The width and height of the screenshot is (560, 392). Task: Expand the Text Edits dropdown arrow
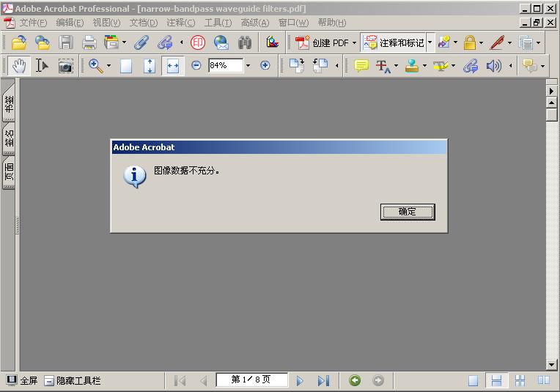[396, 66]
